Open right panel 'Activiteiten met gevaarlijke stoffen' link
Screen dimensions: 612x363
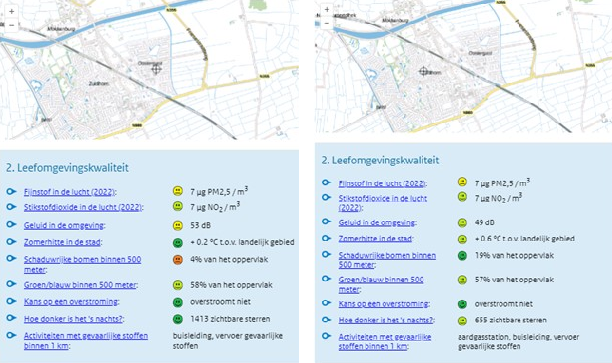(385, 342)
